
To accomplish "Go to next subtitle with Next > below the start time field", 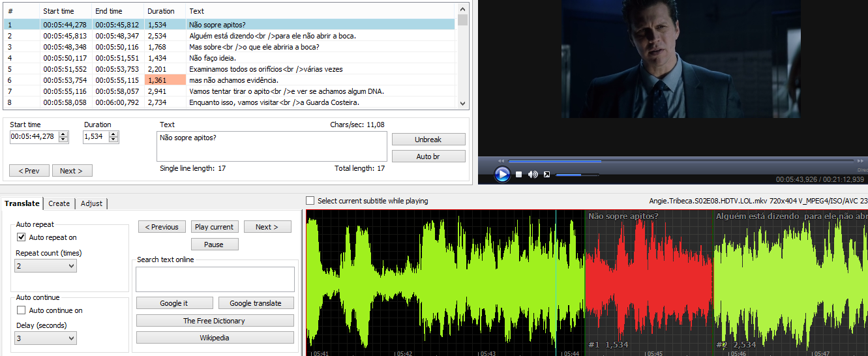I will [72, 171].
